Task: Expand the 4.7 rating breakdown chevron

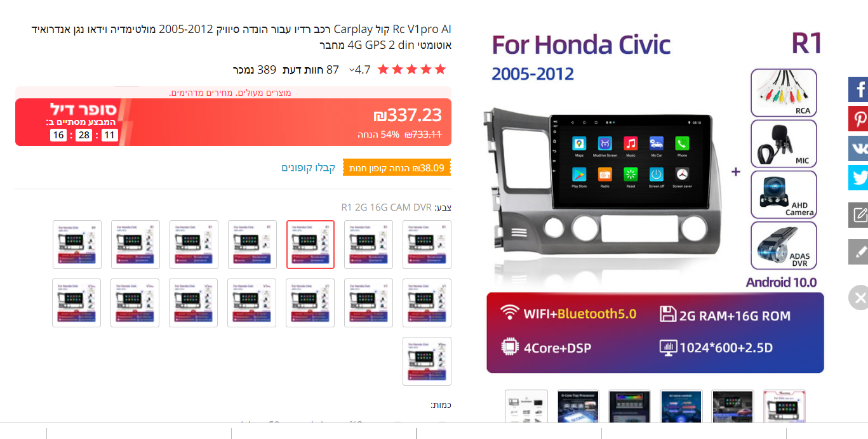Action: [352, 70]
